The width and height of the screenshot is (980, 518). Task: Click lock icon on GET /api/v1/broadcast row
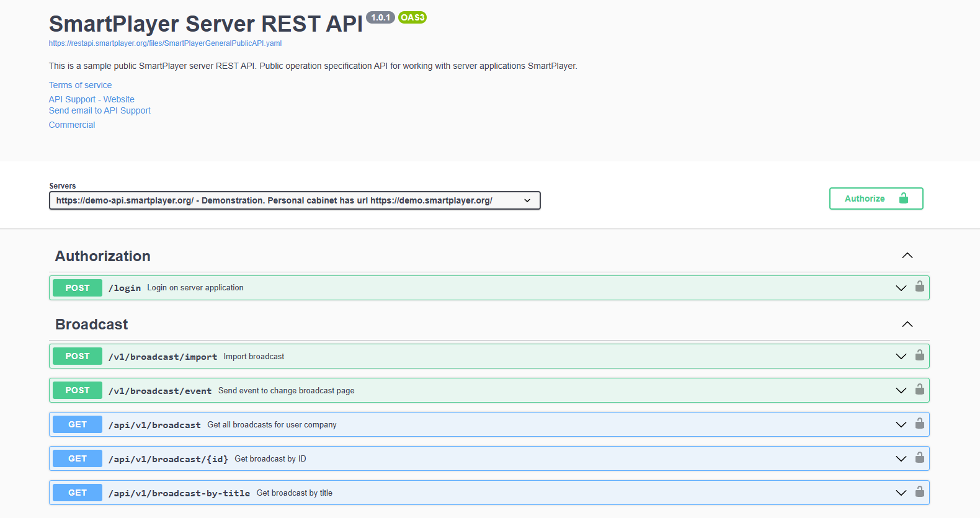click(920, 424)
